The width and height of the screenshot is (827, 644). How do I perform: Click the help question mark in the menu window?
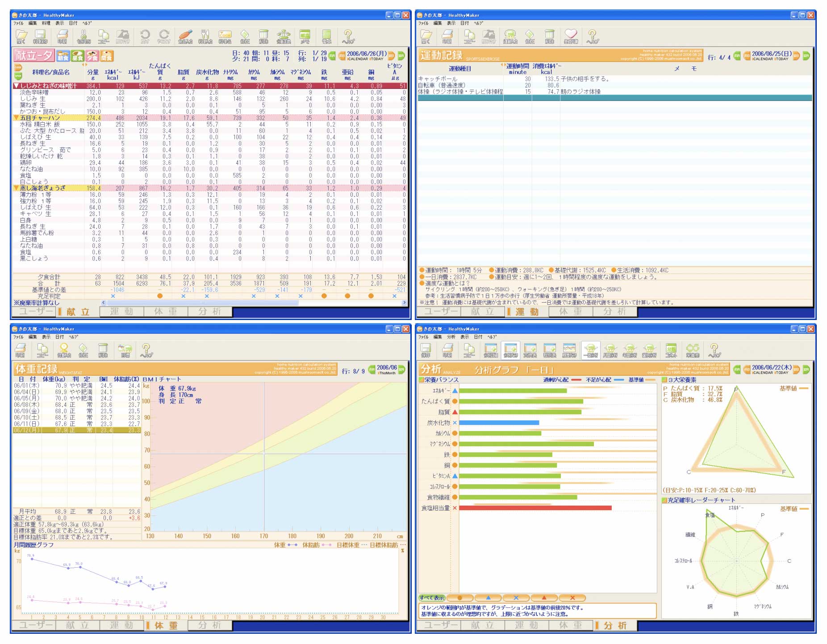click(348, 36)
